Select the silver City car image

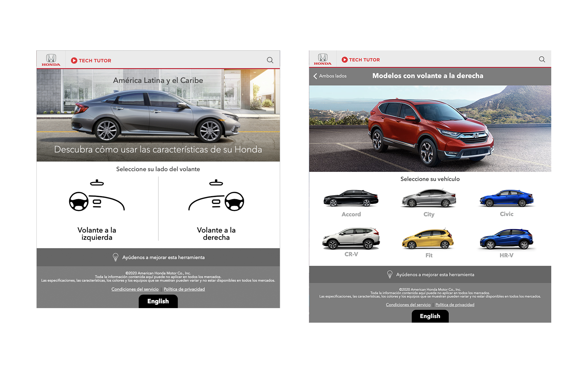pyautogui.click(x=429, y=198)
